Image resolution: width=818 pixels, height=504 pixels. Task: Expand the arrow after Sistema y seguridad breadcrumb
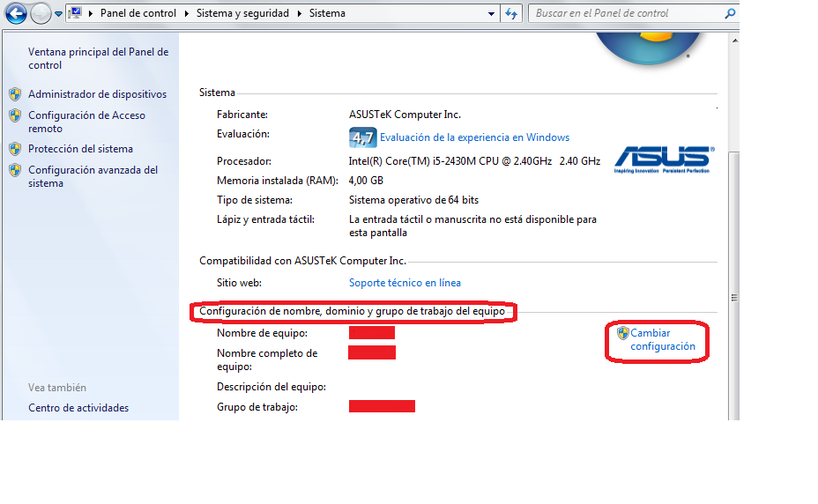[301, 14]
